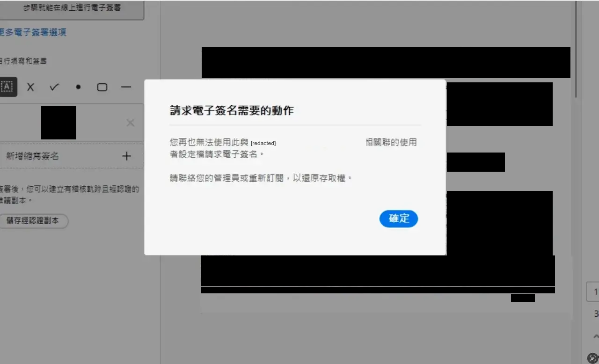Click the 自行填寫和簽署 heading text

click(x=23, y=61)
